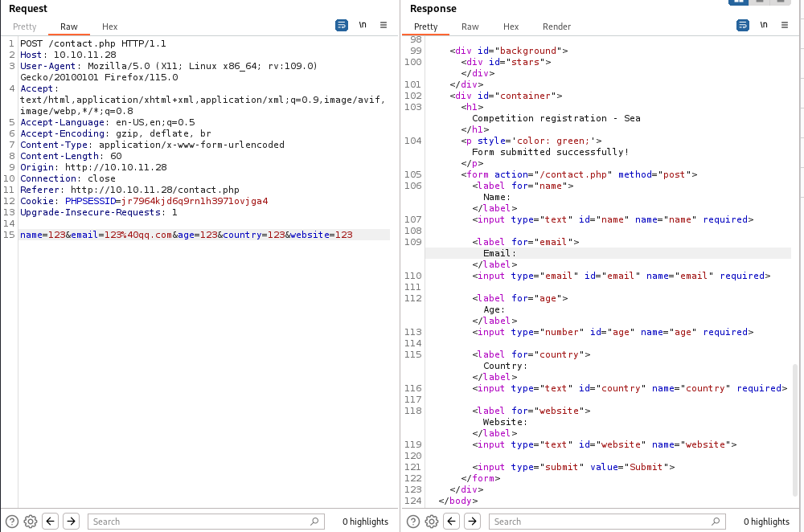Switch Request panel to Pretty tab
The image size is (804, 532).
pyautogui.click(x=25, y=27)
